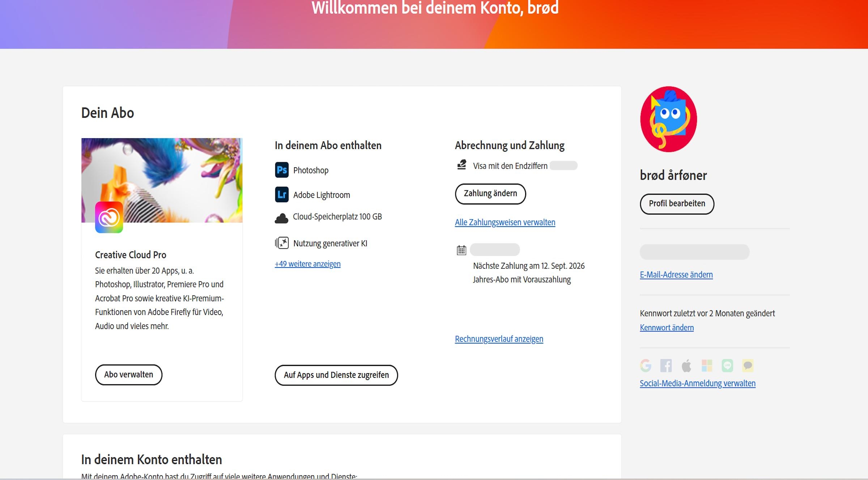Open 'Social-Media-Anmeldung verwalten'
This screenshot has height=480, width=868.
(x=697, y=383)
